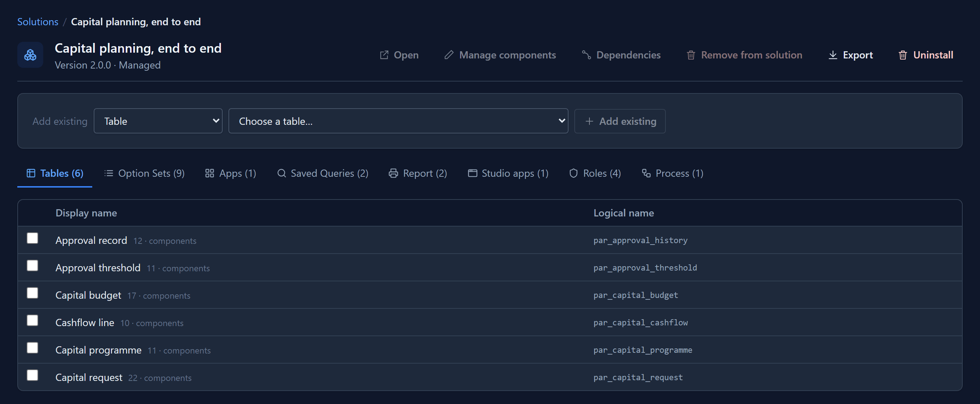Click the Report printer icon

393,173
